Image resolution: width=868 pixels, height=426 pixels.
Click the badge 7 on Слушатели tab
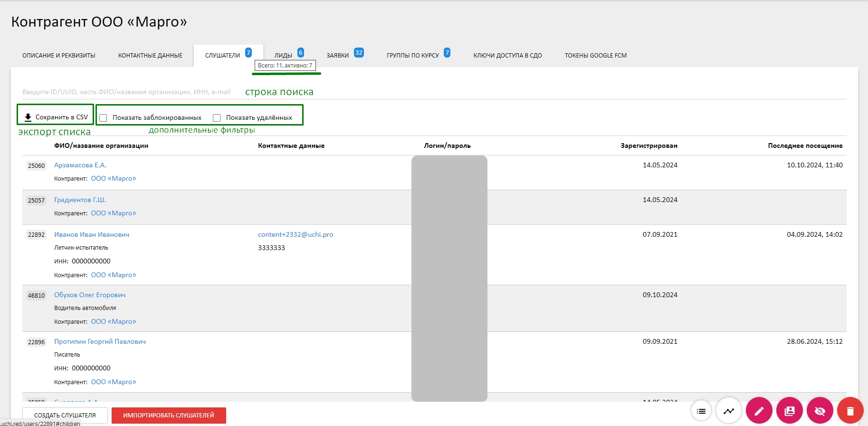click(248, 52)
